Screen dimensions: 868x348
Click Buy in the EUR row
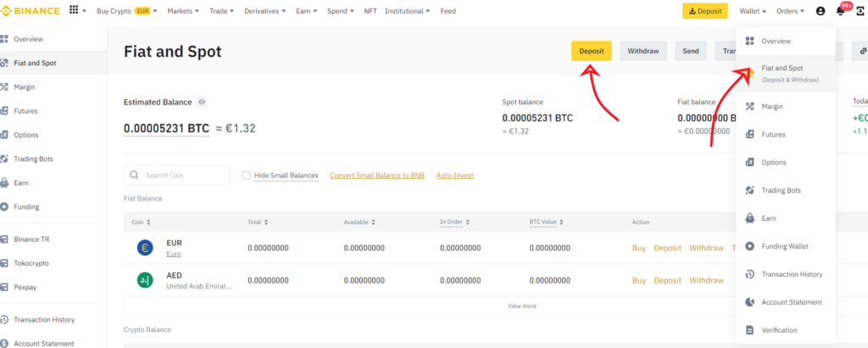tap(639, 248)
